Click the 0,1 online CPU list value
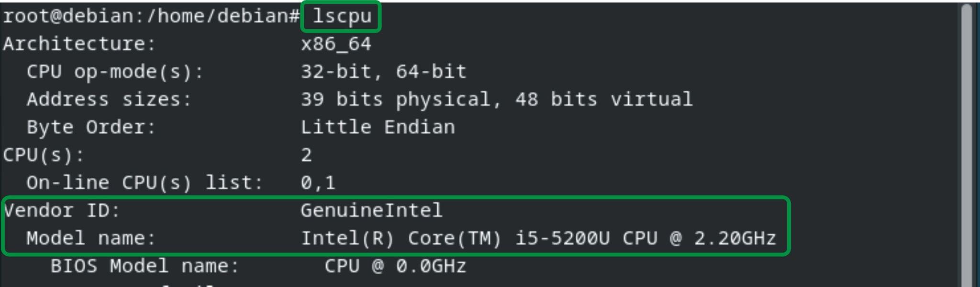 [x=318, y=183]
